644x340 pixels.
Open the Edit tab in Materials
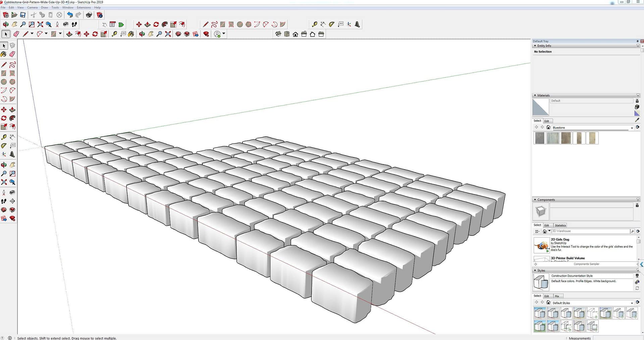point(546,121)
